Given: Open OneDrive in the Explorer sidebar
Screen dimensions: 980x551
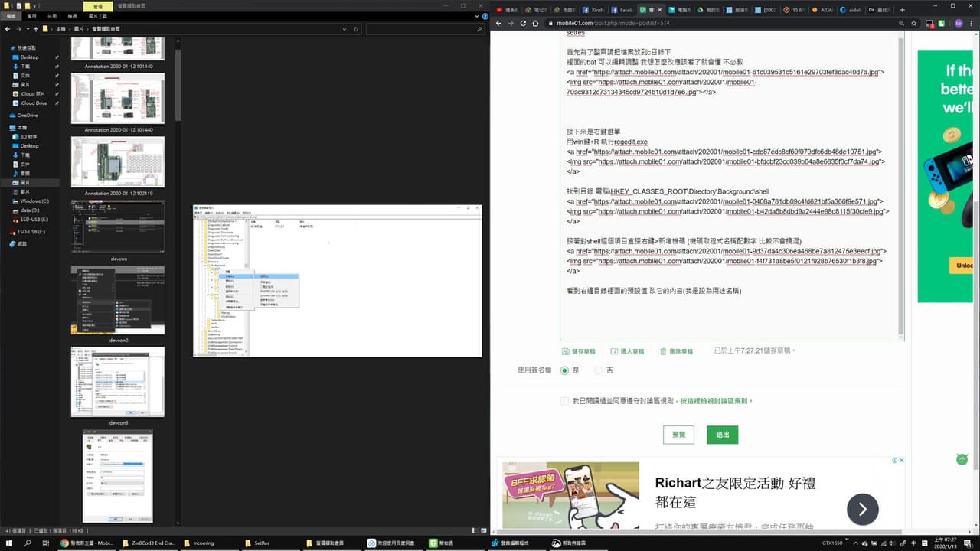Looking at the screenshot, I should 27,116.
